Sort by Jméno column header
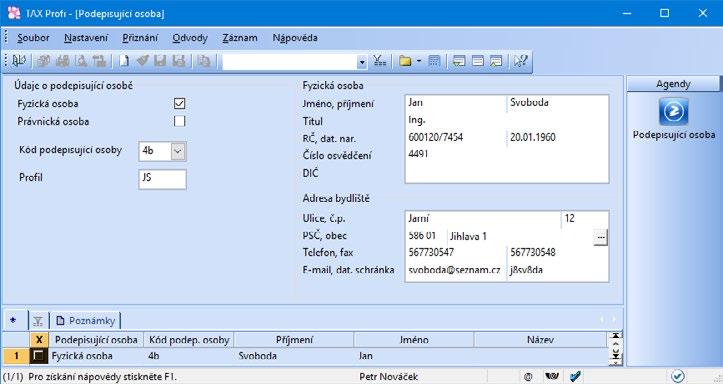Image resolution: width=723 pixels, height=384 pixels. click(414, 340)
